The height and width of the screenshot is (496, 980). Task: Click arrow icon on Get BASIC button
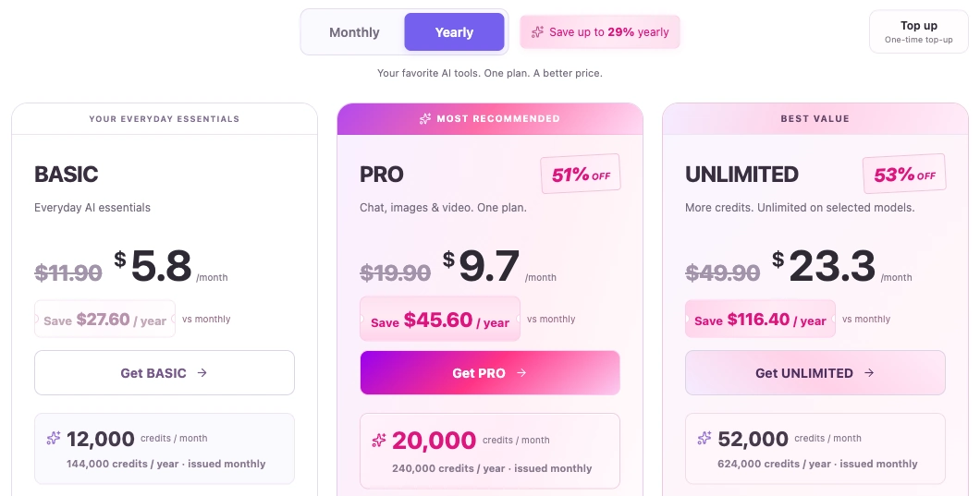pyautogui.click(x=202, y=373)
